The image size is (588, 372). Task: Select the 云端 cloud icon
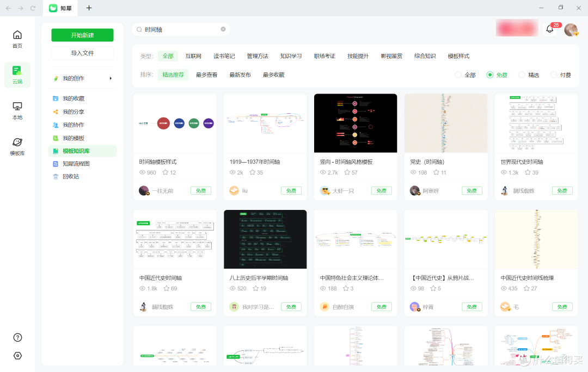click(17, 71)
